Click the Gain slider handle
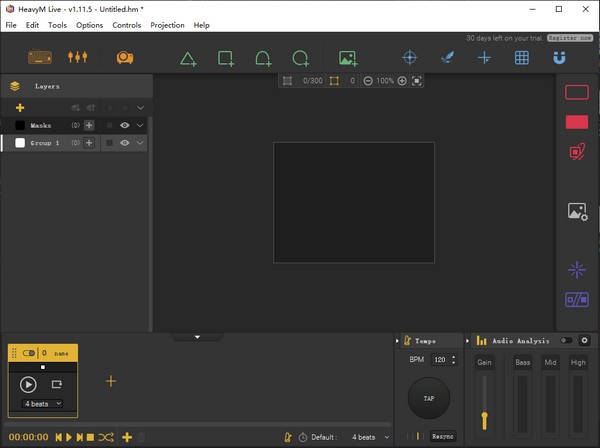The height and width of the screenshot is (448, 600). click(484, 417)
